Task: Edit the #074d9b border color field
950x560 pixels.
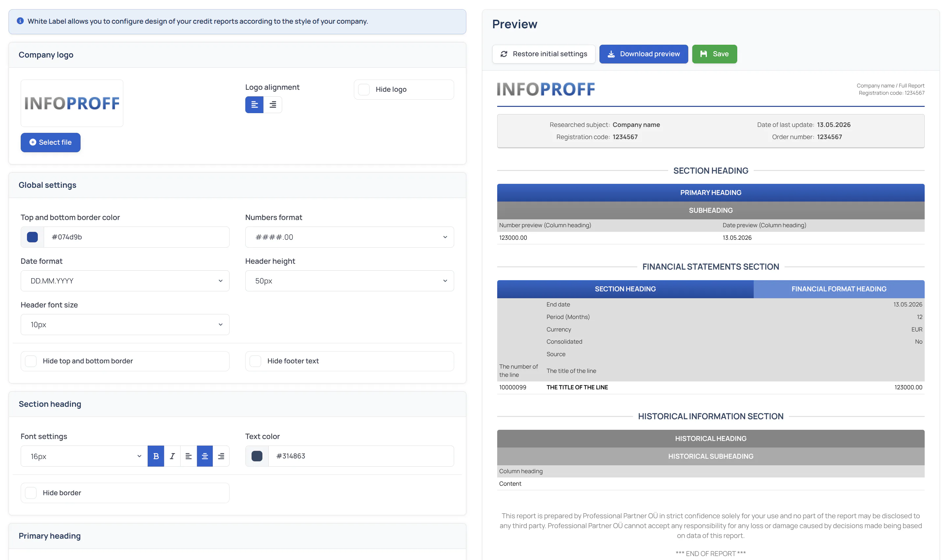Action: click(x=136, y=237)
